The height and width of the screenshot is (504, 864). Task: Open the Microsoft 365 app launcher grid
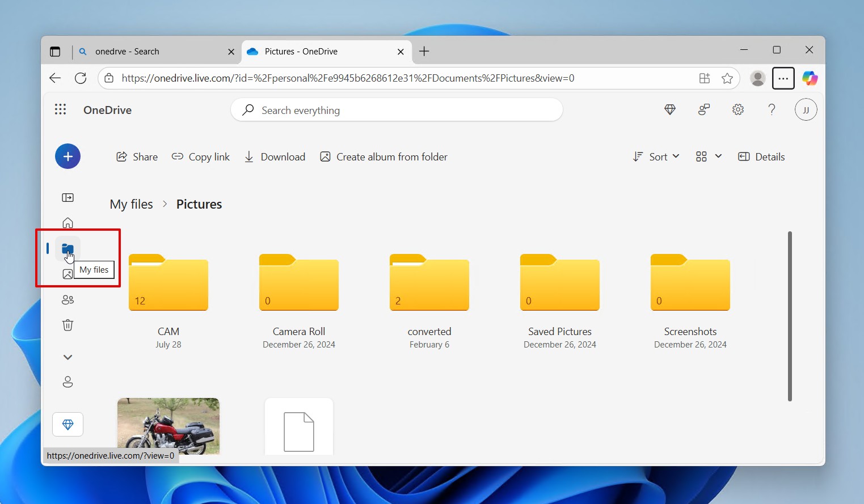60,109
